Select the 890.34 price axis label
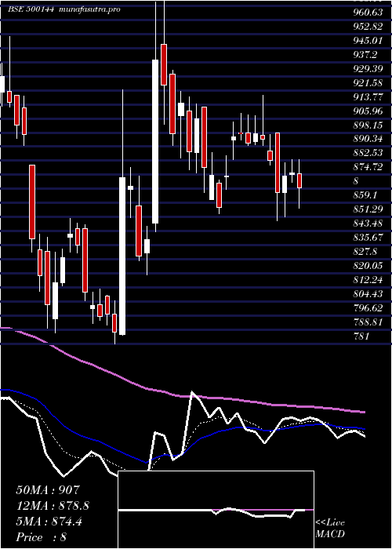Screen dimensions: 392x549 (x=368, y=139)
